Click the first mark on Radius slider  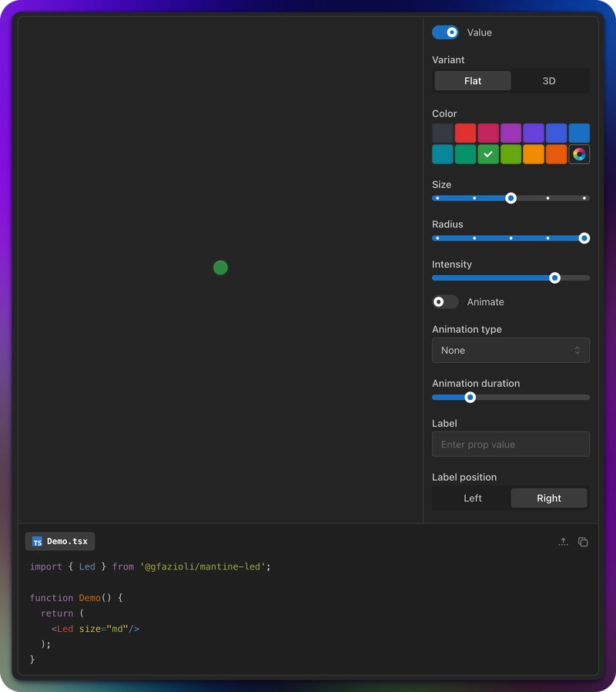[437, 238]
